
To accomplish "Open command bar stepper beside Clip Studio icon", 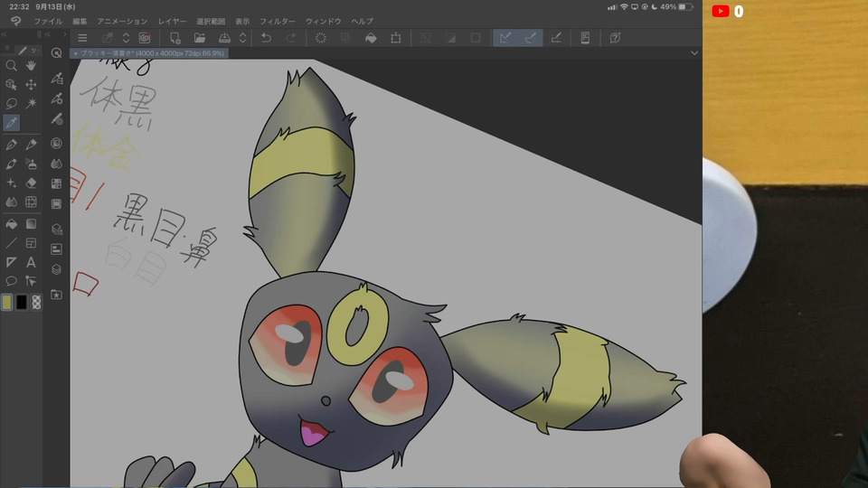I will pos(127,38).
